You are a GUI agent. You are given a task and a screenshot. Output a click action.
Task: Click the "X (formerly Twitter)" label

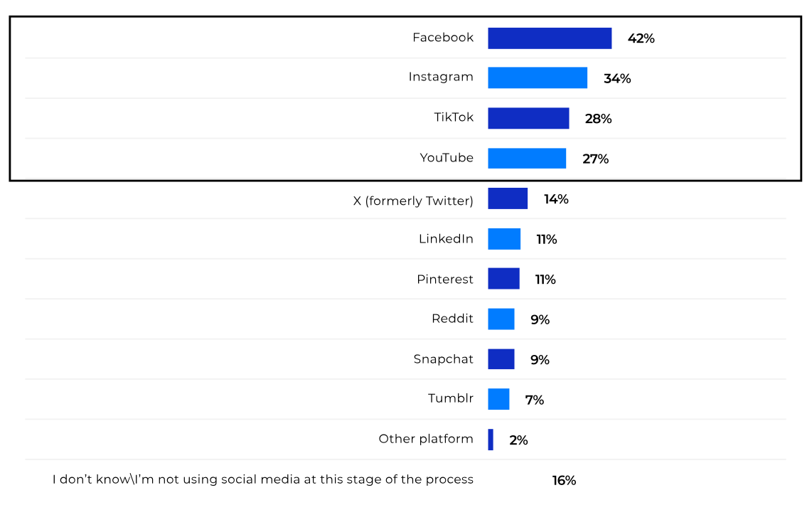(x=413, y=201)
